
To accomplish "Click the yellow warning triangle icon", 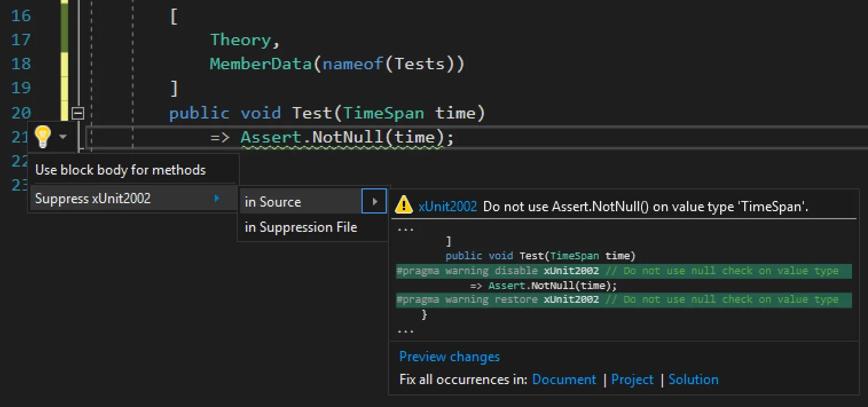I will tap(404, 204).
